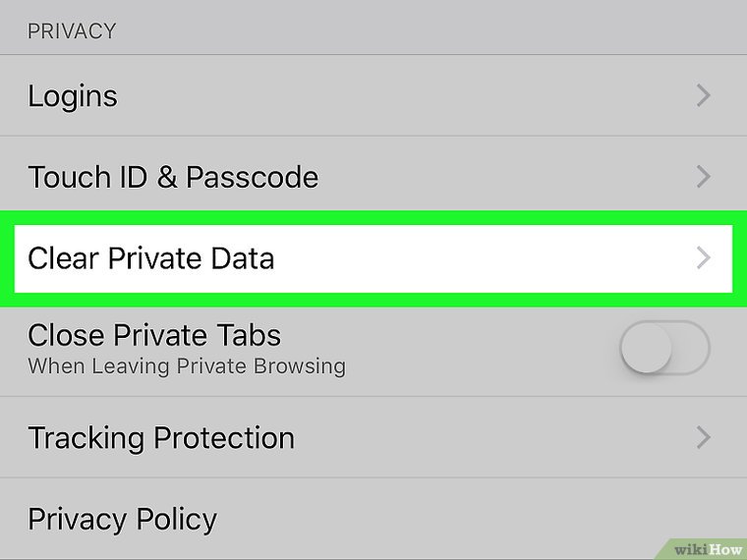Tap the chevron arrow beside Logins

click(703, 96)
